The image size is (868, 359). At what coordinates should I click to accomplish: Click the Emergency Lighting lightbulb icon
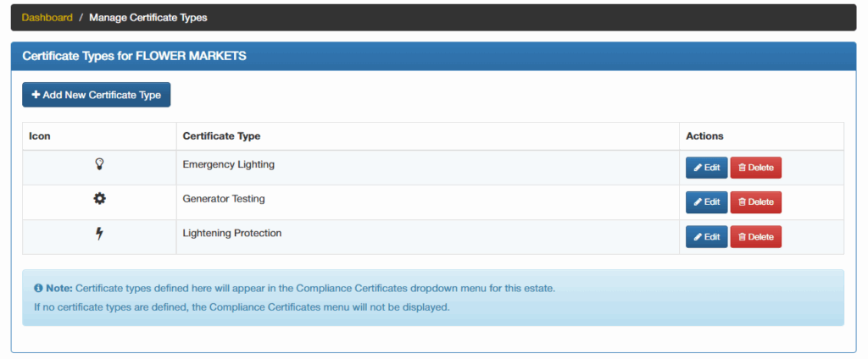99,163
